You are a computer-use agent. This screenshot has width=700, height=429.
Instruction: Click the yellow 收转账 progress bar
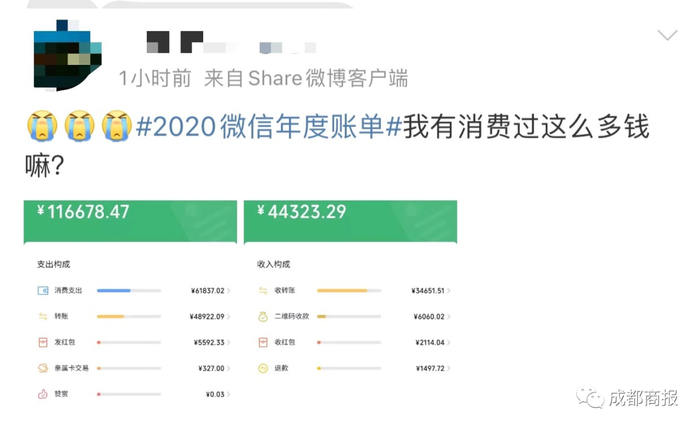pyautogui.click(x=342, y=291)
